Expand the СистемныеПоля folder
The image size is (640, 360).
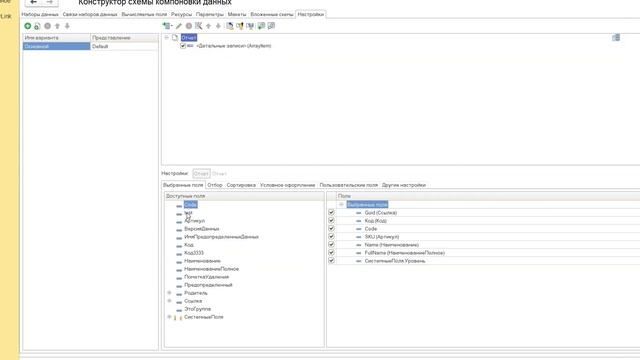point(169,317)
